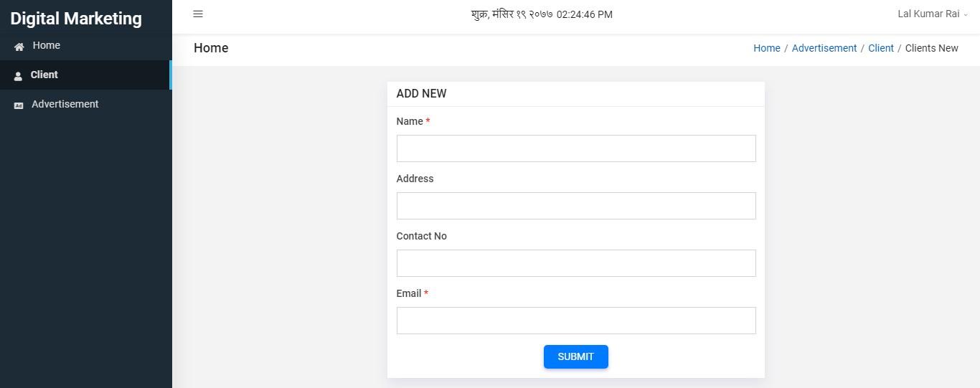
Task: Open Home in the sidebar menu
Action: click(x=86, y=45)
